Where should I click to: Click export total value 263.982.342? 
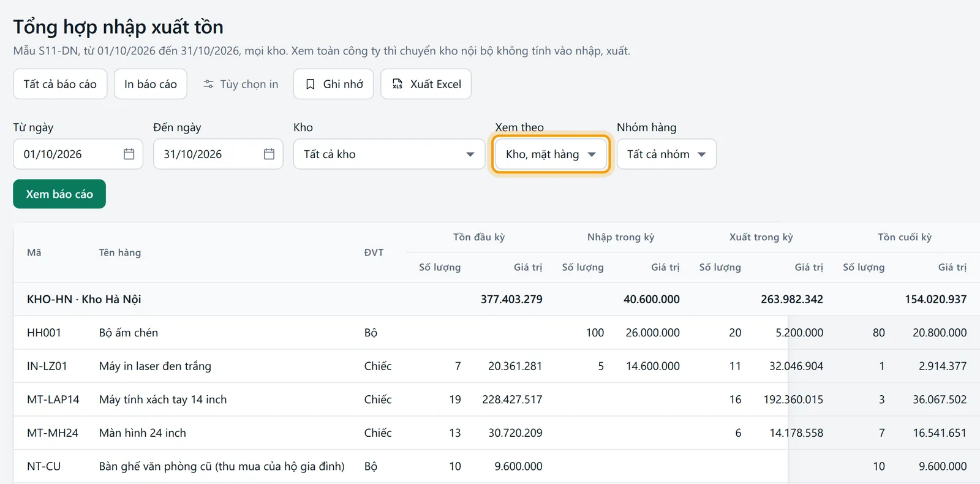[x=792, y=299]
